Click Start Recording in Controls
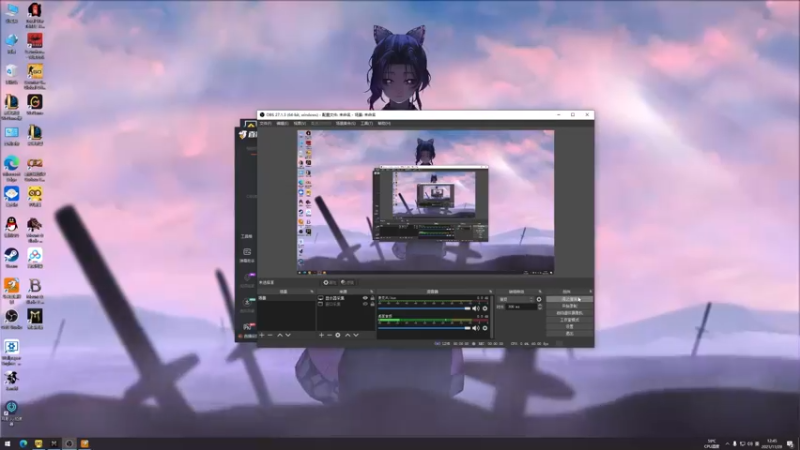Viewport: 800px width, 450px height. (x=569, y=306)
